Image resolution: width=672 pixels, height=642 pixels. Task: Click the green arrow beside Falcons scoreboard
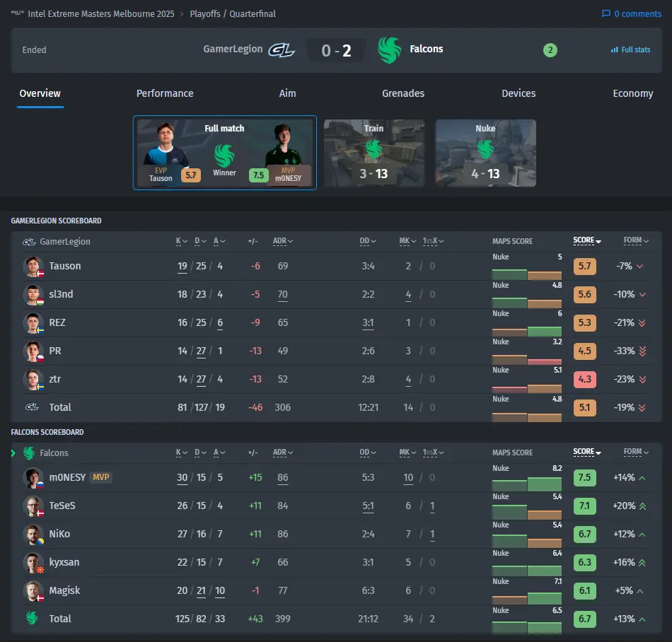coord(13,453)
